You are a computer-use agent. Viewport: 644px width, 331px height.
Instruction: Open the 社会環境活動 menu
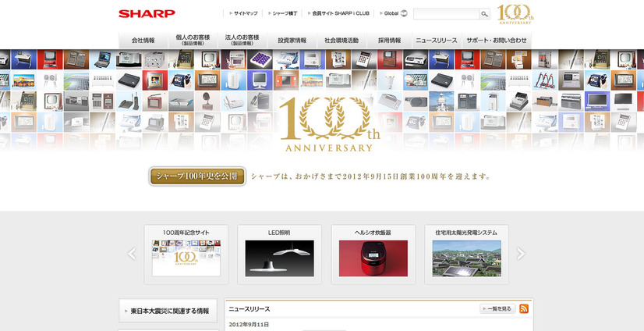(341, 41)
